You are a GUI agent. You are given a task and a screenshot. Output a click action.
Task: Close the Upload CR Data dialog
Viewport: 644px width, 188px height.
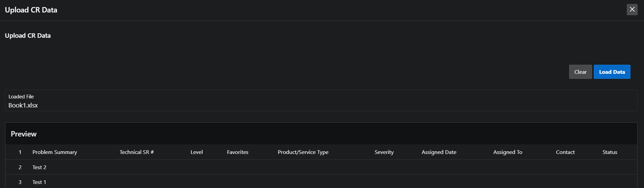pos(632,9)
